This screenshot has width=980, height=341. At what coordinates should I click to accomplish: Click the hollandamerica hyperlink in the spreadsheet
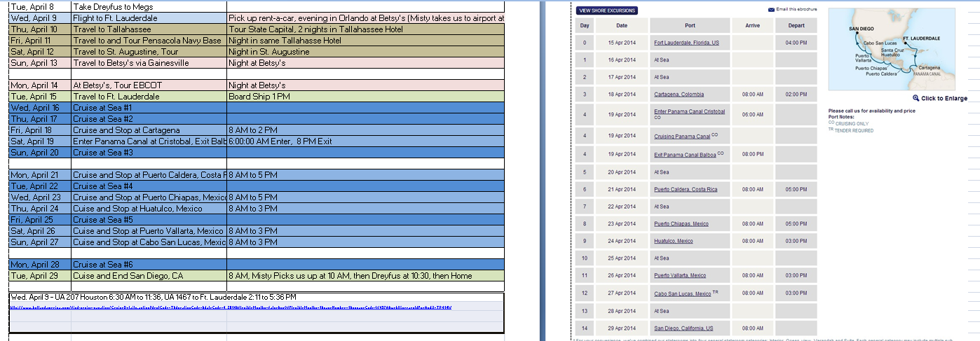[231, 307]
